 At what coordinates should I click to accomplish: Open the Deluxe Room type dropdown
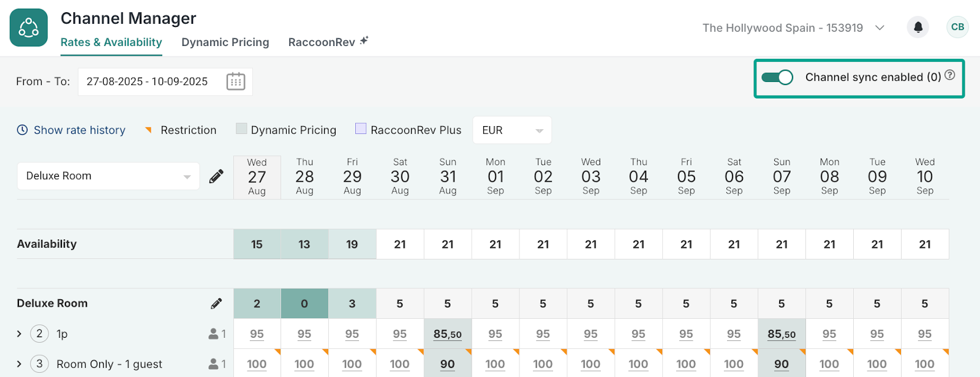coord(108,176)
